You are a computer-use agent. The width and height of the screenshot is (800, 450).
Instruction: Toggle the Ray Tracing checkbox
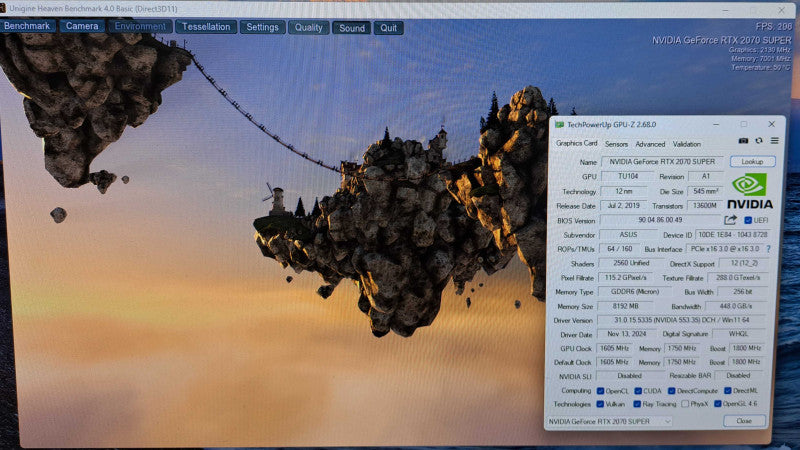pyautogui.click(x=637, y=404)
